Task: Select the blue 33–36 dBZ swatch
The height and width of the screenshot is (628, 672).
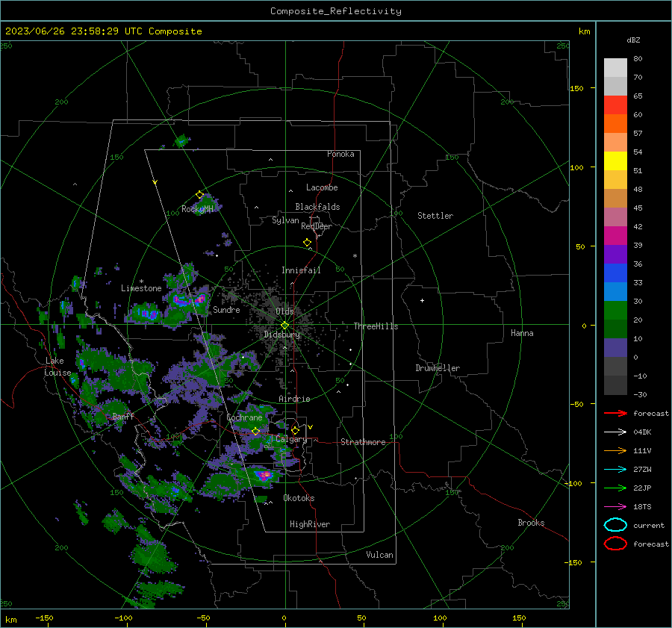Action: click(615, 273)
